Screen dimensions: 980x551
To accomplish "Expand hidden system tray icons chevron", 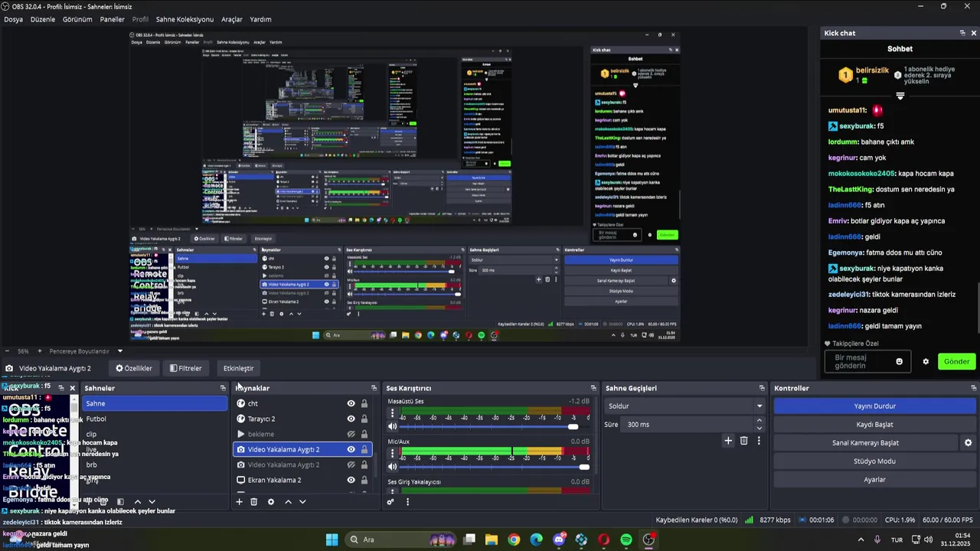I will coord(861,540).
